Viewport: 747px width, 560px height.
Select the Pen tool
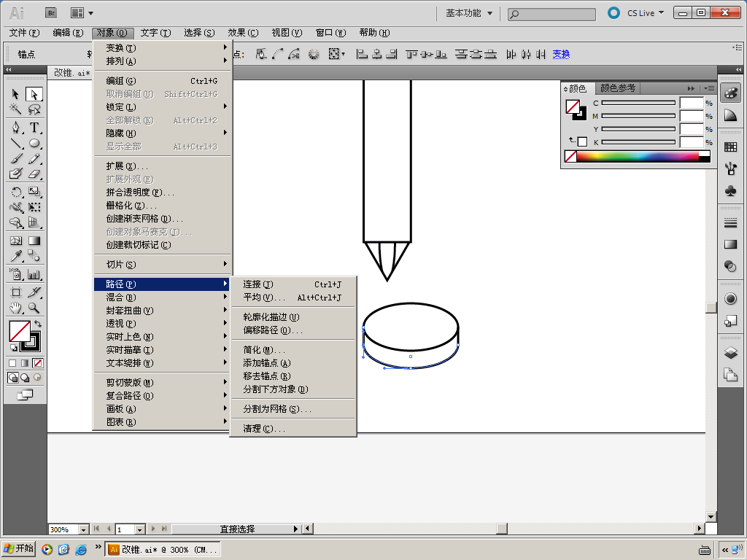pyautogui.click(x=15, y=128)
